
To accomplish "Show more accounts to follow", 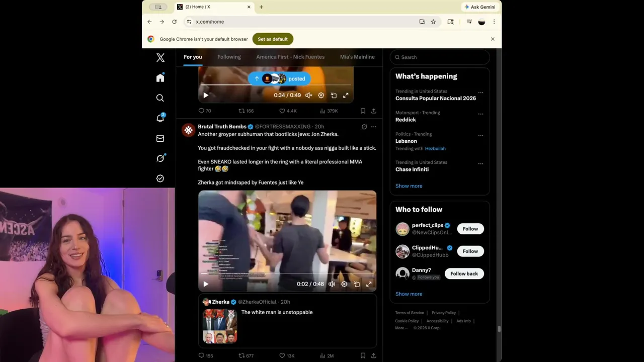I will [409, 294].
